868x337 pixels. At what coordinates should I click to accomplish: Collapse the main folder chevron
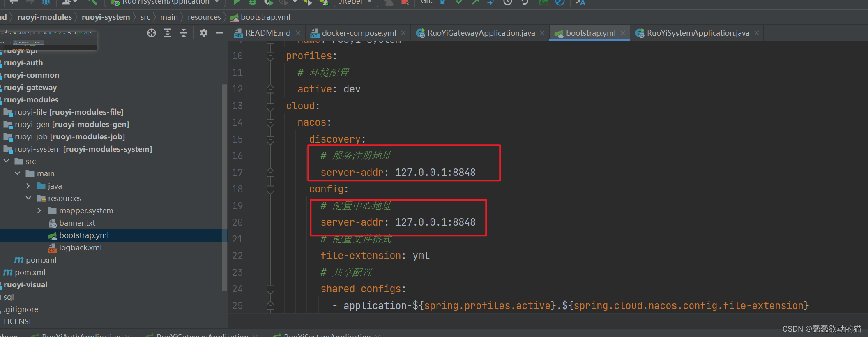click(x=18, y=173)
